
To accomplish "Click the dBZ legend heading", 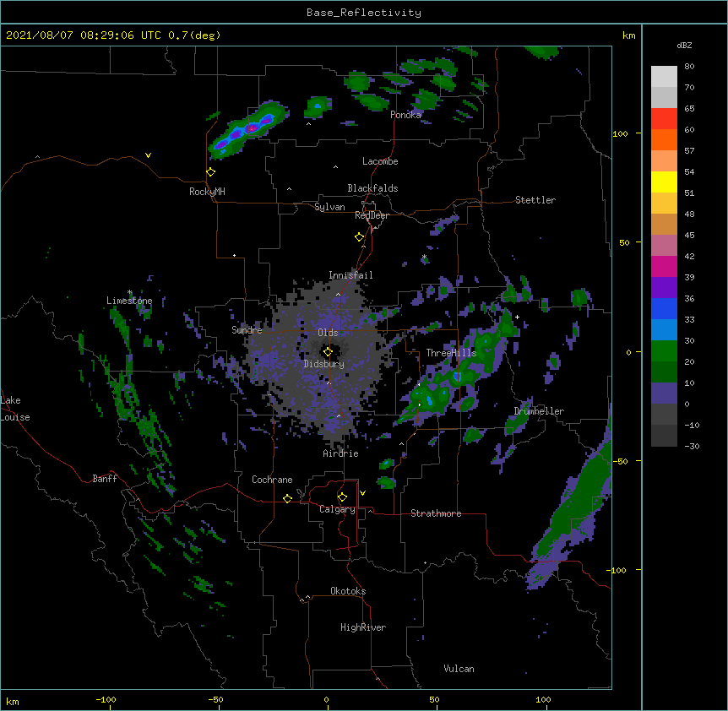I will [x=684, y=46].
